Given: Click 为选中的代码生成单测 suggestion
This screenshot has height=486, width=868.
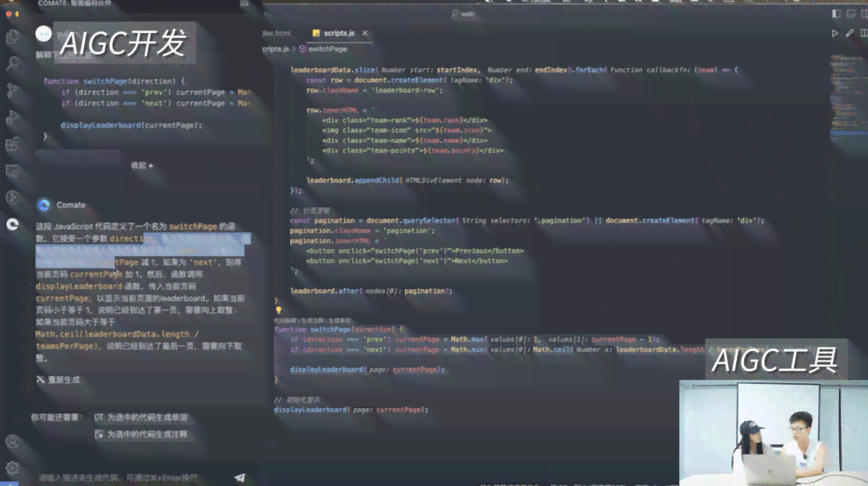Looking at the screenshot, I should [141, 418].
